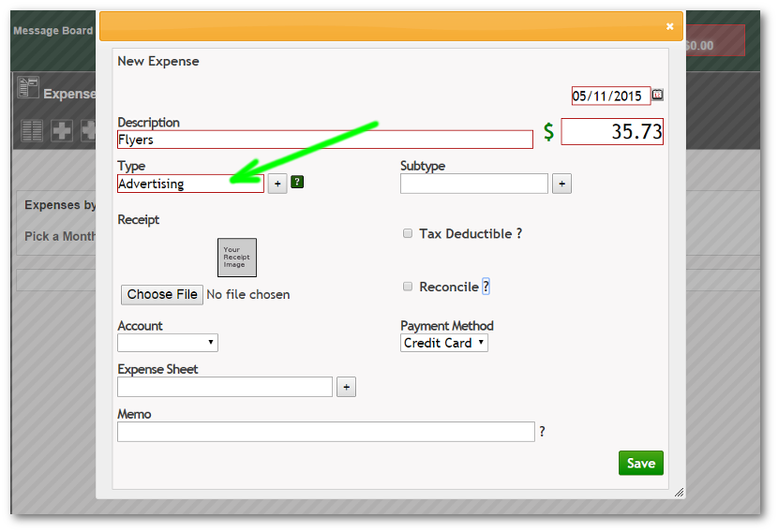Click the Reconcile help question mark
The width and height of the screenshot is (778, 532).
[x=486, y=287]
